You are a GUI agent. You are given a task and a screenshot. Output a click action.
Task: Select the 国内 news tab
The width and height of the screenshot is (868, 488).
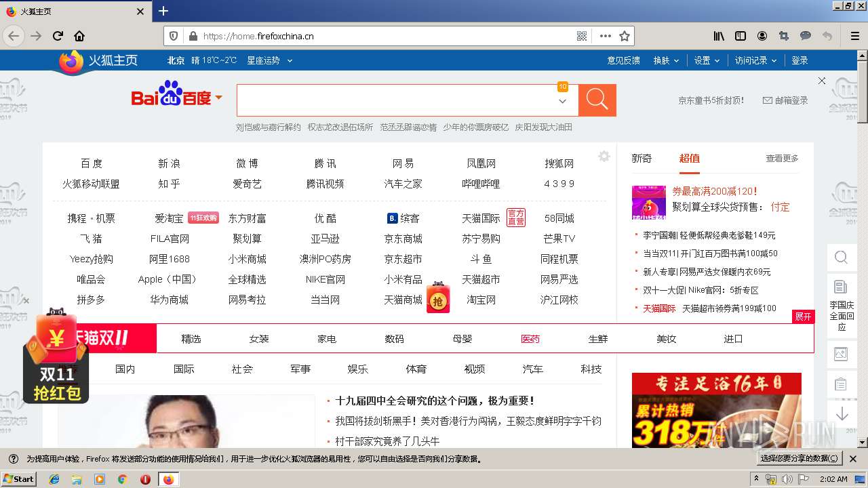(x=125, y=369)
